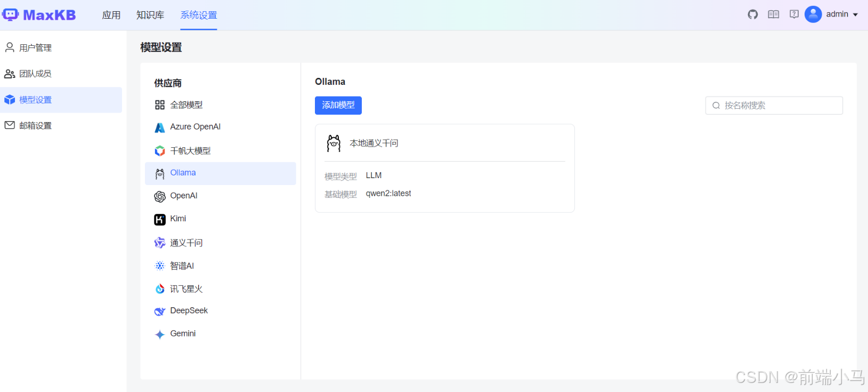Viewport: 868px width, 392px height.
Task: Click the help question mark icon
Action: 794,14
